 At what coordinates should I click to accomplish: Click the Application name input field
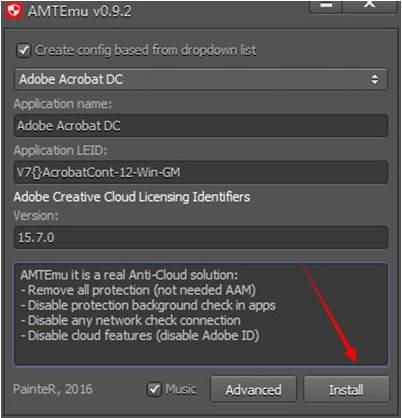click(201, 126)
